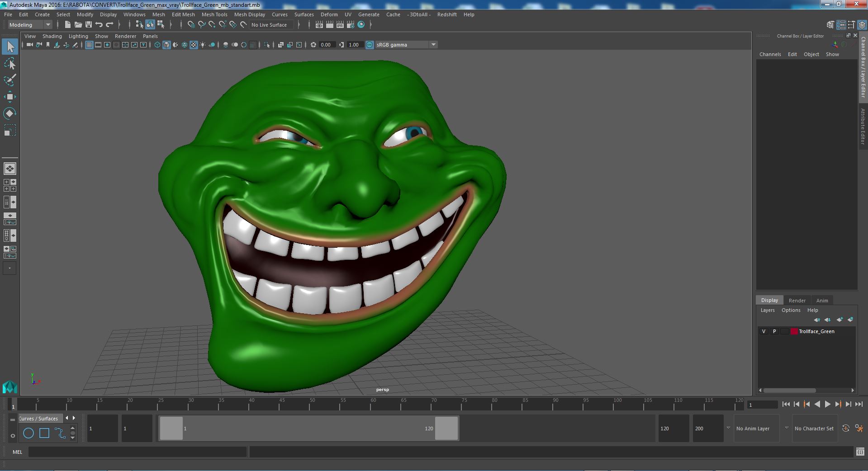Activate the Scale tool

click(x=10, y=130)
